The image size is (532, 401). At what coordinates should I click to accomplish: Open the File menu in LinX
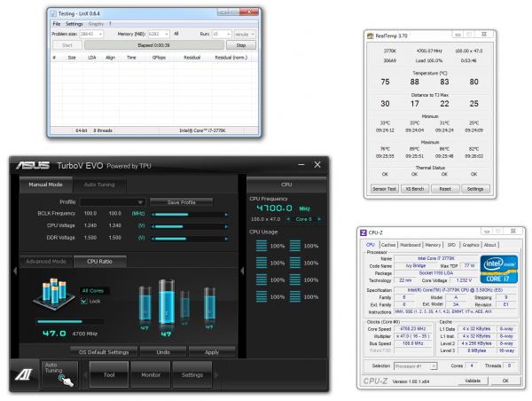(x=57, y=24)
